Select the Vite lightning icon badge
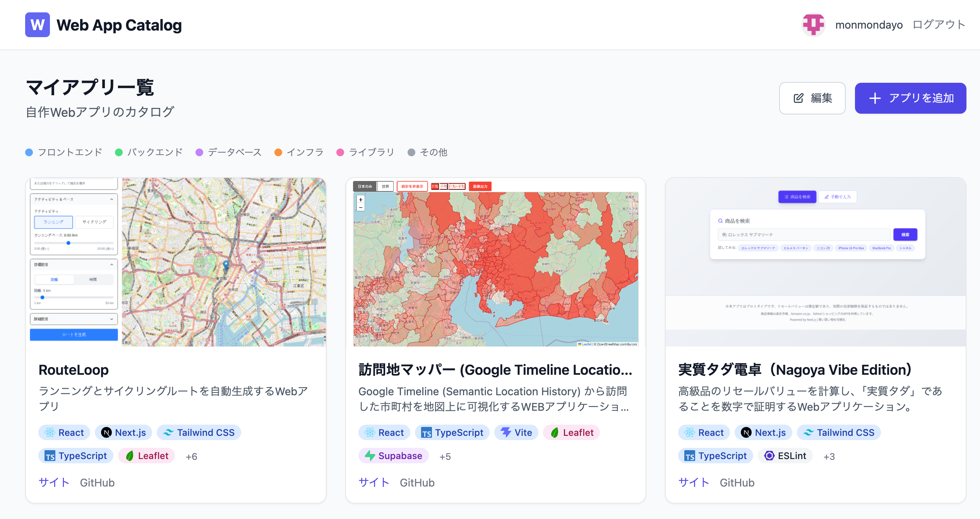Screen dimensions: 980x519 tap(505, 432)
